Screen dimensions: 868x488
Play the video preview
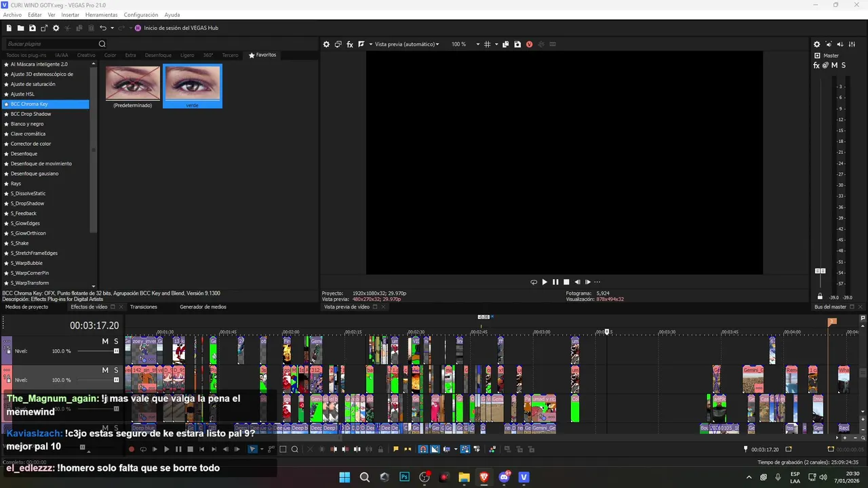coord(544,282)
